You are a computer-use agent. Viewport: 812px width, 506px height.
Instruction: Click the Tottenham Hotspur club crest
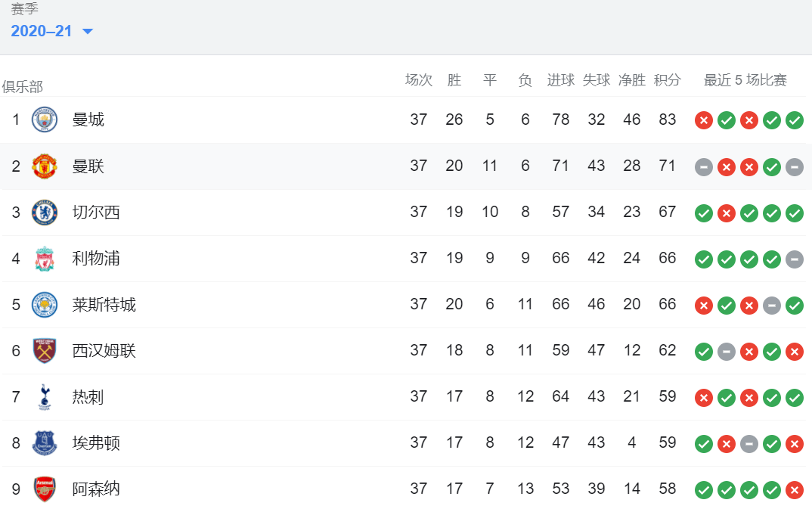45,397
